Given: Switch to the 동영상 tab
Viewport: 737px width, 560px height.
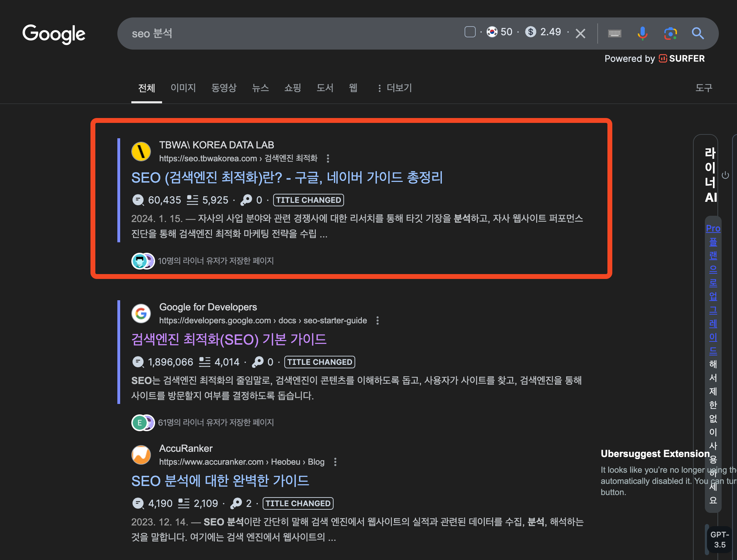Looking at the screenshot, I should click(x=224, y=88).
